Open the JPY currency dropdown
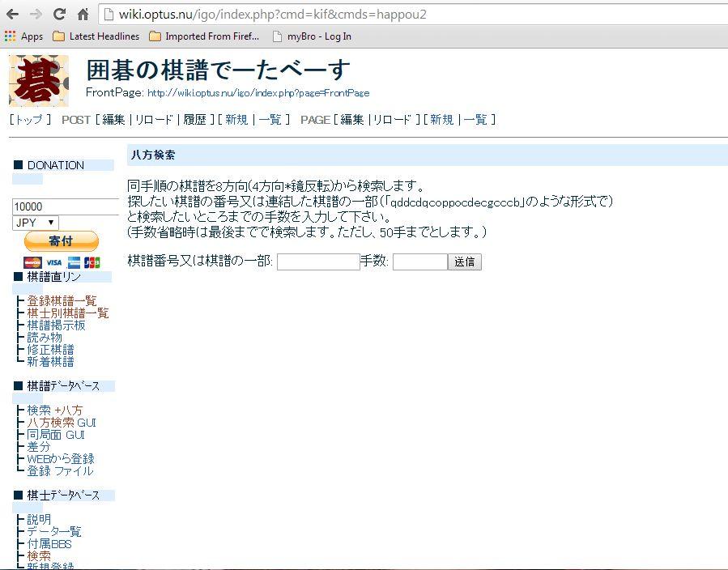Image resolution: width=728 pixels, height=570 pixels. 36,223
